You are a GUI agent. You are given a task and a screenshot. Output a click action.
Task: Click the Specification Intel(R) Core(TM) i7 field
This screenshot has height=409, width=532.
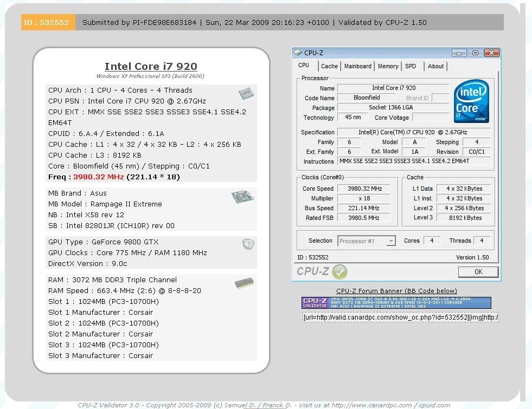tap(414, 132)
